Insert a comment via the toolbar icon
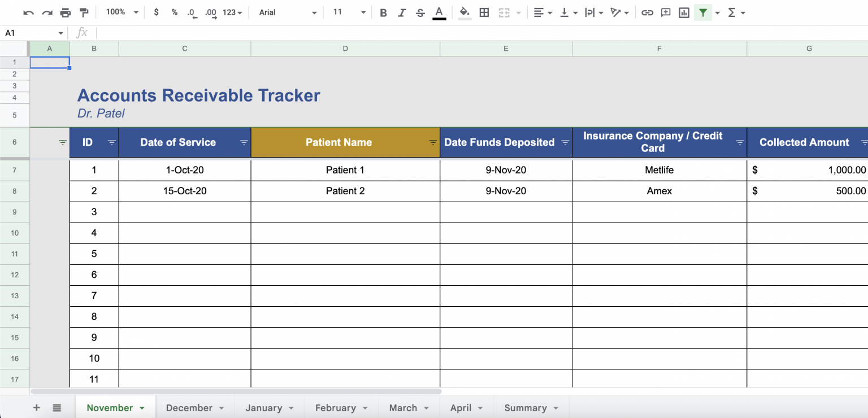The width and height of the screenshot is (868, 418). pyautogui.click(x=666, y=12)
